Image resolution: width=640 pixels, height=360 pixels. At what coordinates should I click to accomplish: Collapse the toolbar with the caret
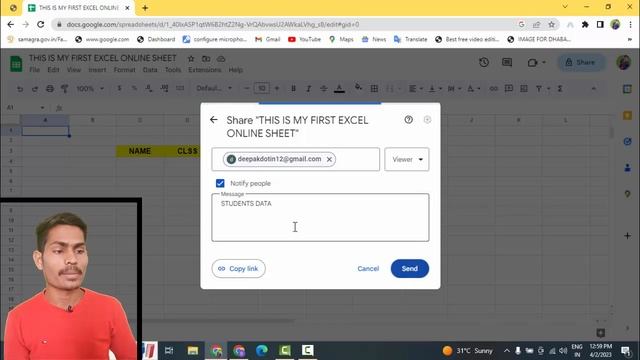(x=593, y=89)
